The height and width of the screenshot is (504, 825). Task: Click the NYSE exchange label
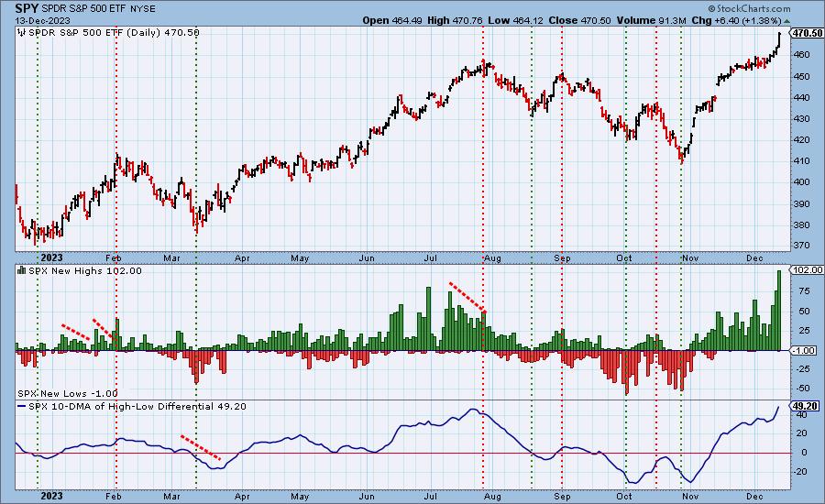(x=143, y=9)
